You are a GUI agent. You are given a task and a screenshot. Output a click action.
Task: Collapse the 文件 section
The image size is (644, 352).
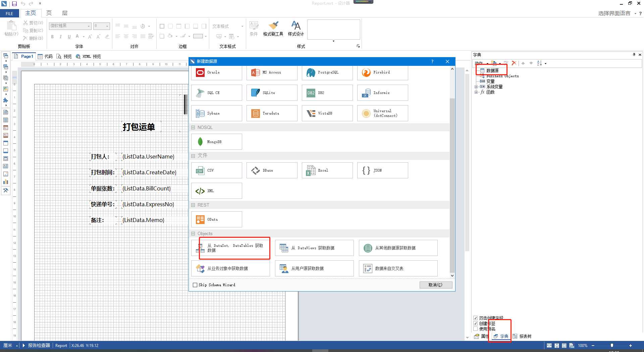pos(193,156)
